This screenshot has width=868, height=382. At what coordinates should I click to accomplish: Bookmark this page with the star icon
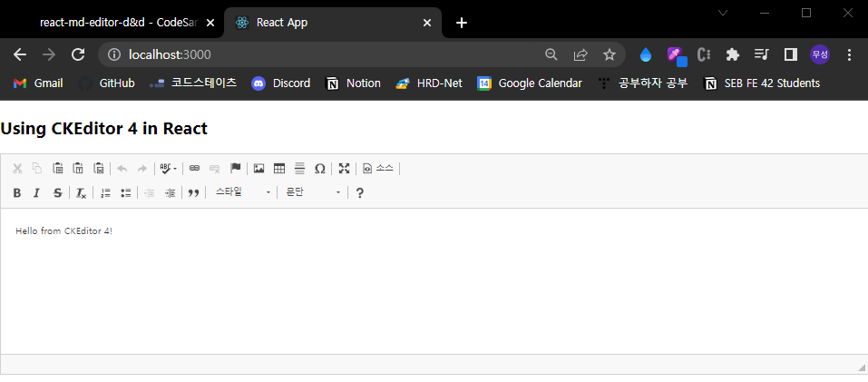[610, 54]
